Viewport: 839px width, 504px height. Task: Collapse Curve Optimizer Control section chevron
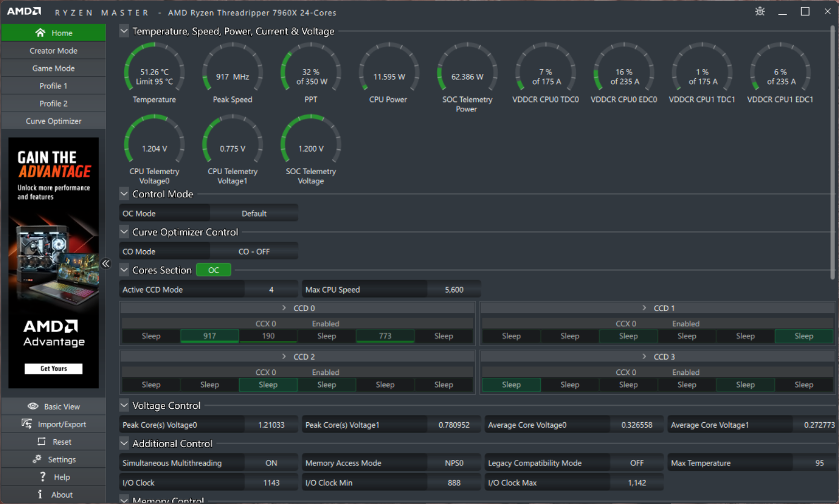pos(124,232)
